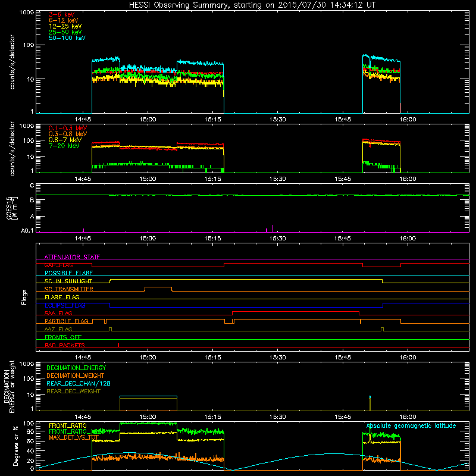
Task: Click the 7-20 MeV legend label
Action: pos(64,146)
